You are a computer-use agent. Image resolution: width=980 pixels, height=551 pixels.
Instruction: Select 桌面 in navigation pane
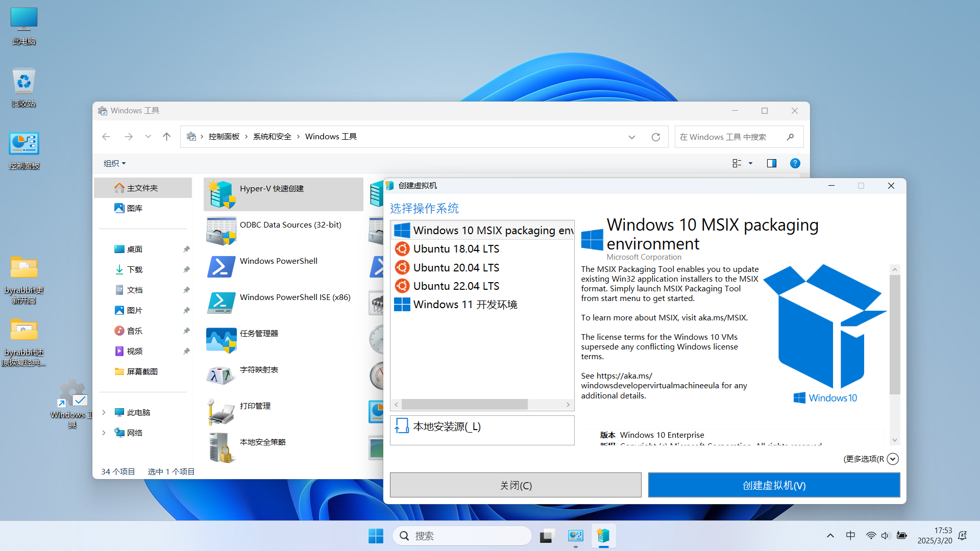coord(143,249)
